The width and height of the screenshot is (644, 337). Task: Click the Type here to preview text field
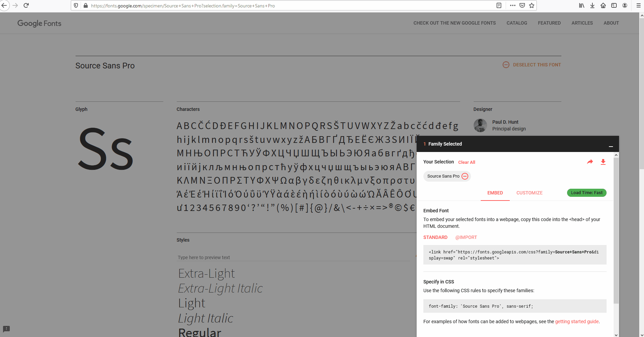point(293,257)
